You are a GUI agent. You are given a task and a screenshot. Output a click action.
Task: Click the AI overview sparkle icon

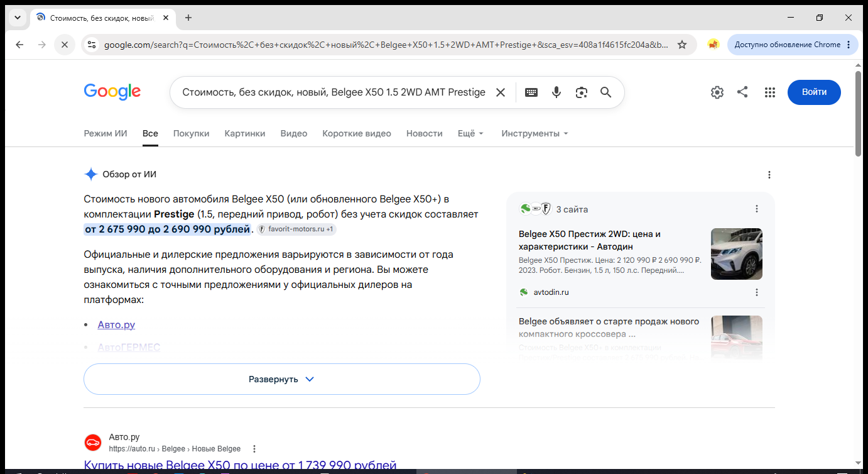pyautogui.click(x=91, y=175)
